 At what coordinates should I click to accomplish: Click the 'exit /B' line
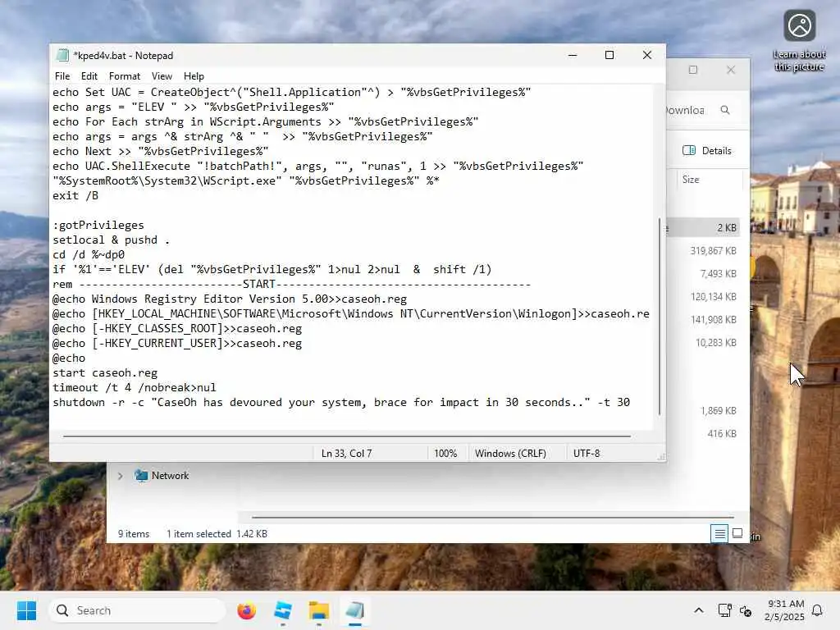[75, 195]
